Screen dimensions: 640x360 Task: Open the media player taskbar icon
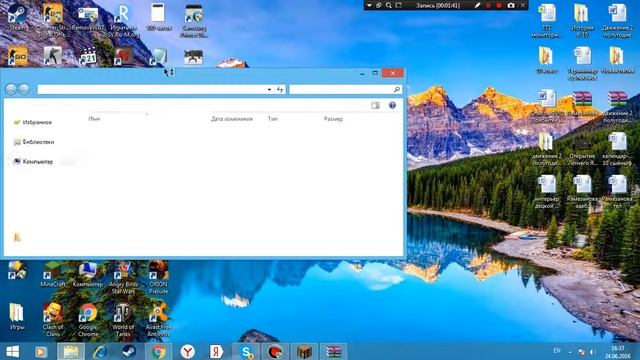point(41,351)
